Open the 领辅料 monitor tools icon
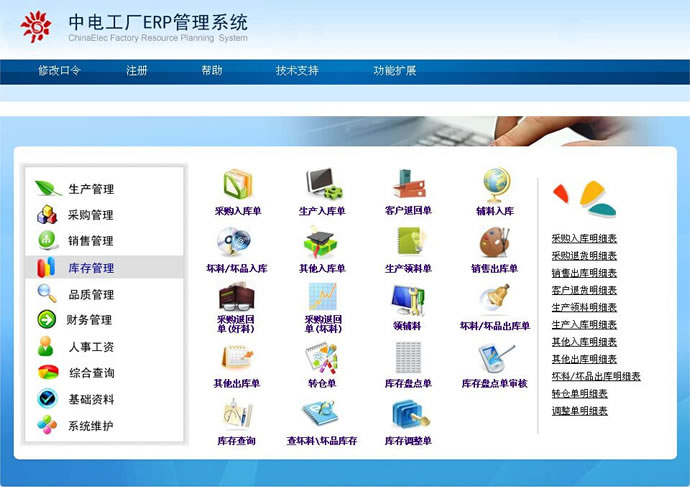Viewport: 690px width, 487px height. [x=408, y=300]
